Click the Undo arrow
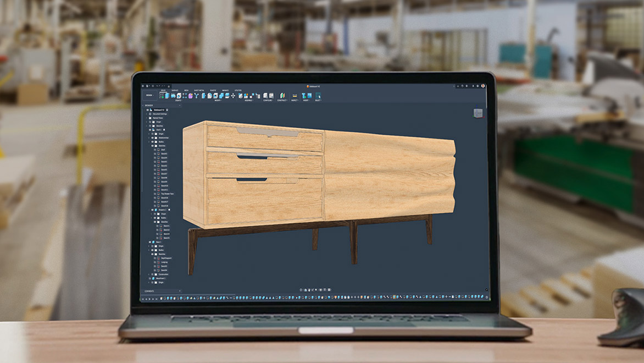644x363 pixels. (x=157, y=86)
